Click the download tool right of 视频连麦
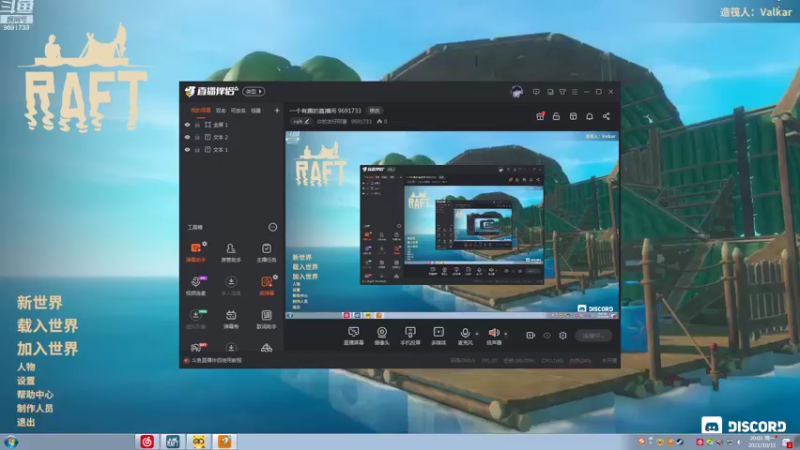The image size is (800, 450). pyautogui.click(x=231, y=285)
